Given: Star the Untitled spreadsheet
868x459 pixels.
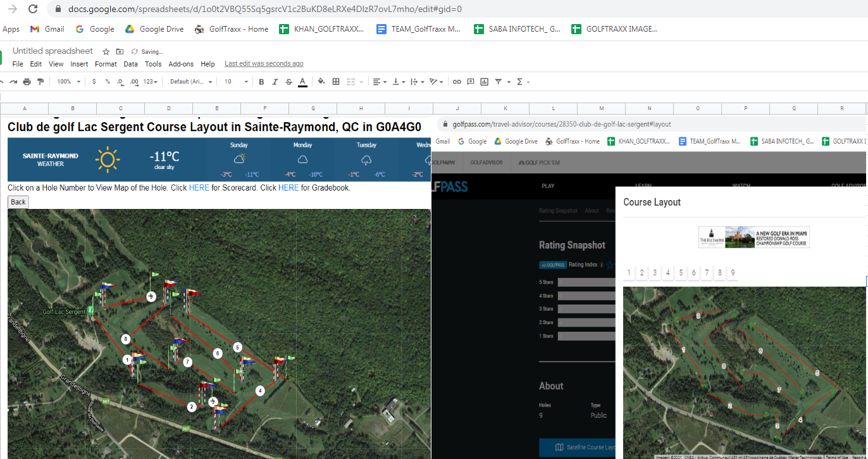Looking at the screenshot, I should (106, 51).
